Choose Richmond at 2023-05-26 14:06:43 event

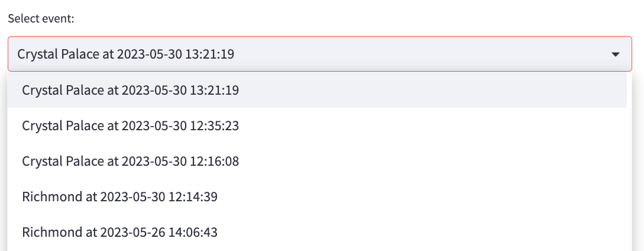point(120,232)
